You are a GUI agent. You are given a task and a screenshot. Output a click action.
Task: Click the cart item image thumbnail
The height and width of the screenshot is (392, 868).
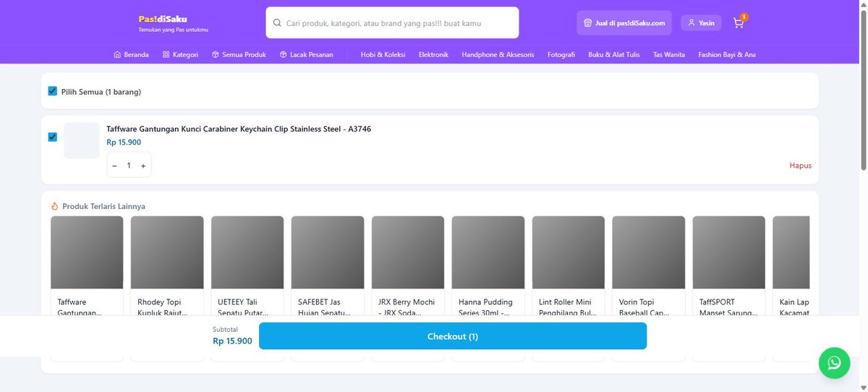82,140
